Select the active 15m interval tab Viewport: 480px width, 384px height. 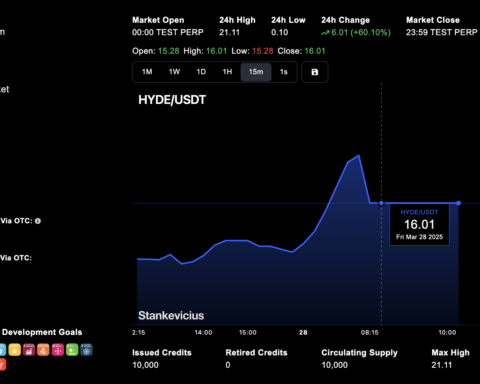coord(256,72)
